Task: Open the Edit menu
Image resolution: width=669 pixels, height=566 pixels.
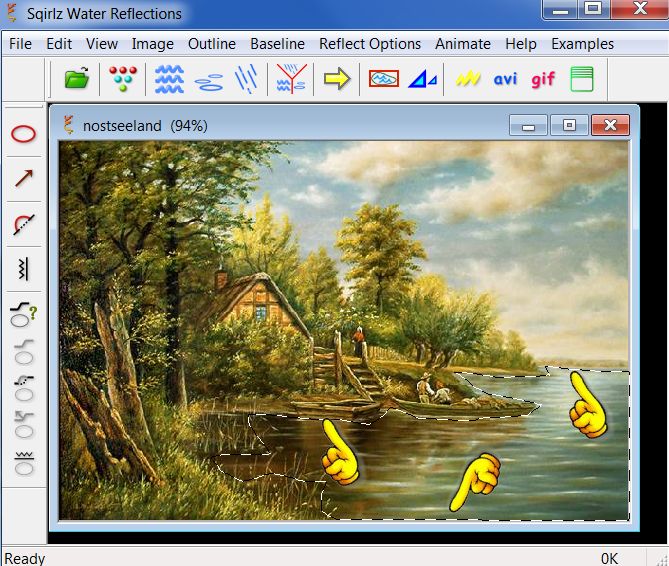Action: tap(59, 44)
